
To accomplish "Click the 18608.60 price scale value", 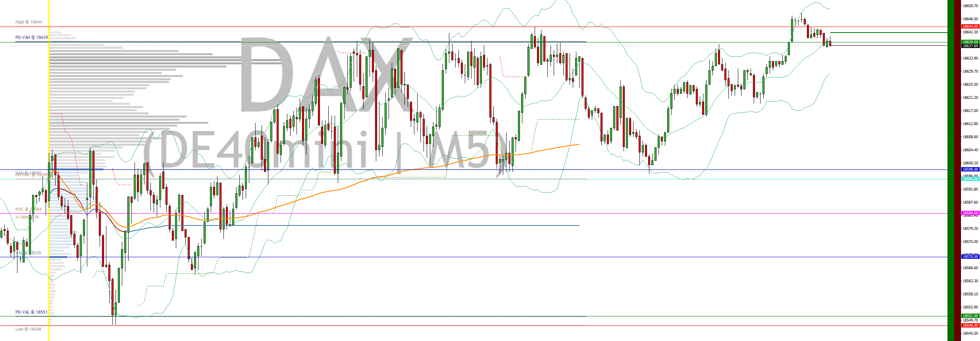I will click(x=970, y=137).
